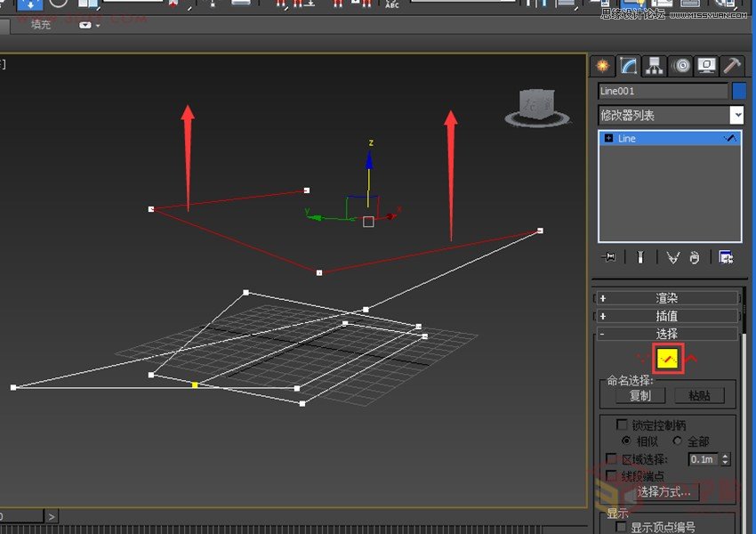Switch to the Create command panel

click(x=603, y=65)
